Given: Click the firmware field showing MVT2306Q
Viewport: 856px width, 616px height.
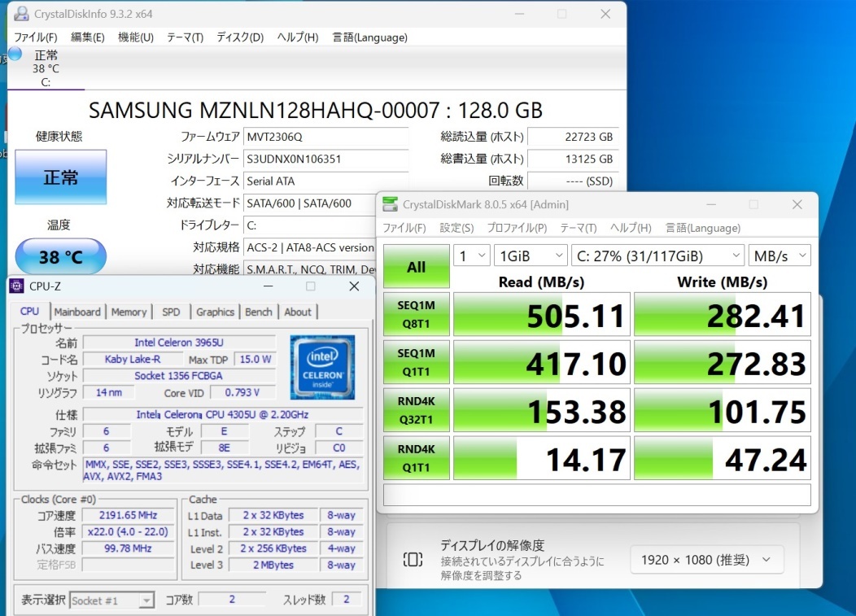Looking at the screenshot, I should (x=325, y=137).
